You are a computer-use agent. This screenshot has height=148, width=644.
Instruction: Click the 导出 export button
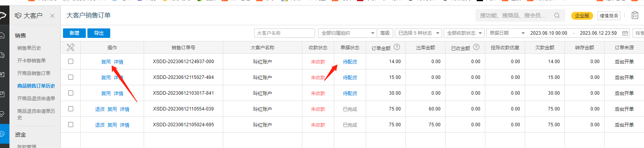99,33
